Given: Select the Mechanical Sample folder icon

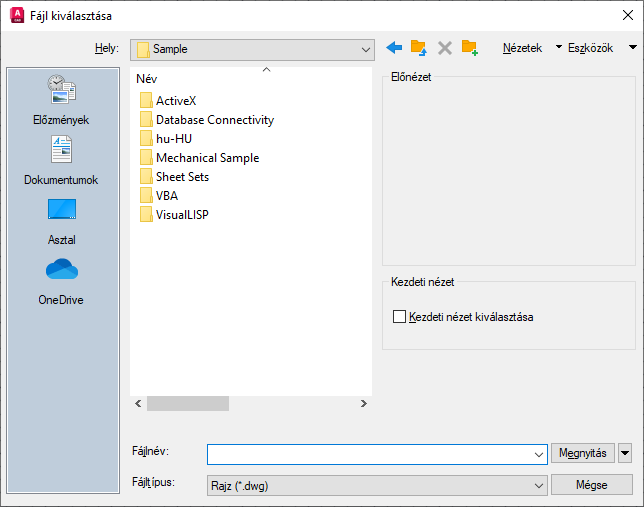Looking at the screenshot, I should coord(146,157).
